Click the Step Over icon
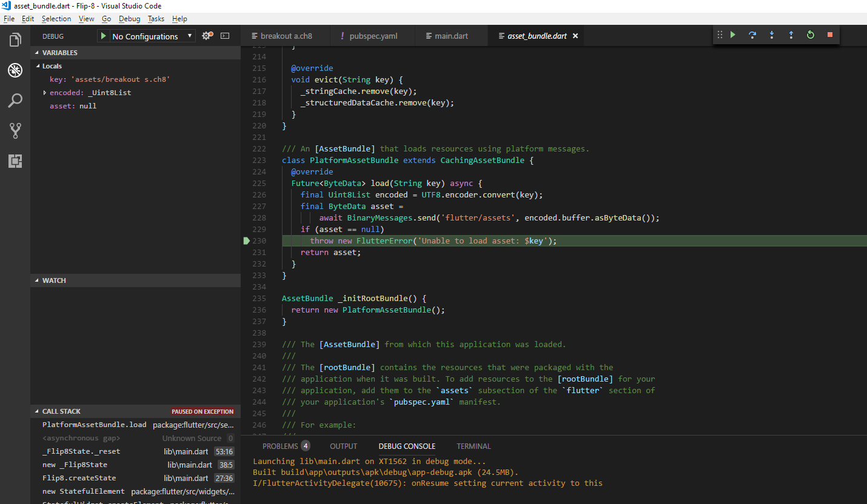This screenshot has width=867, height=504. [752, 35]
